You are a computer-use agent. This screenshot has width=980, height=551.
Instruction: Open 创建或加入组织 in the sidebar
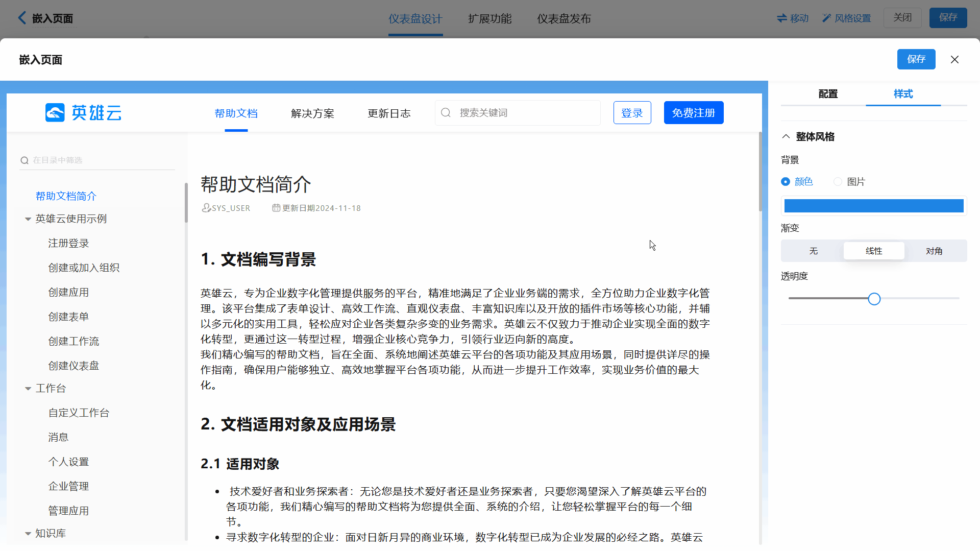(84, 268)
